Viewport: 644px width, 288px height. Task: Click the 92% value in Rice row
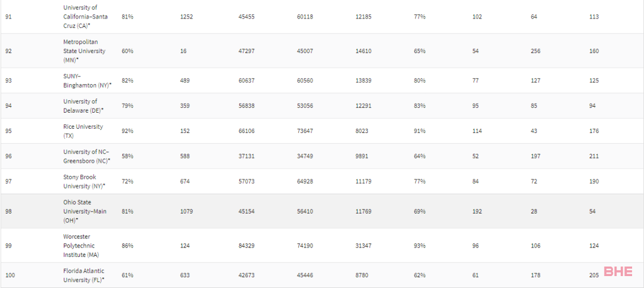[128, 131]
